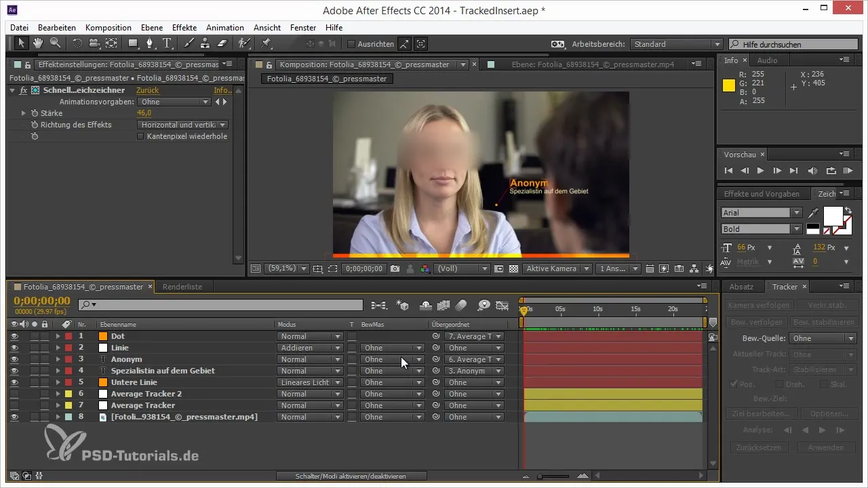Open the viewer zoom 59,1% dropdown
Screen dimensions: 868x488
click(286, 268)
